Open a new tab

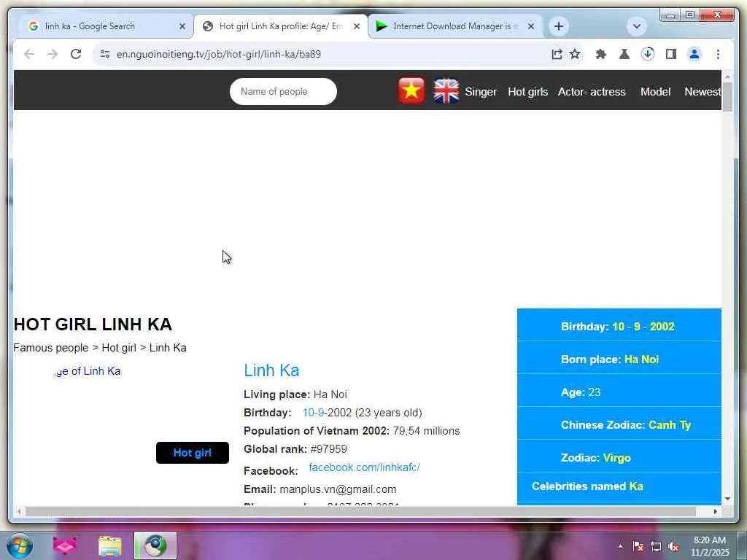pyautogui.click(x=559, y=26)
